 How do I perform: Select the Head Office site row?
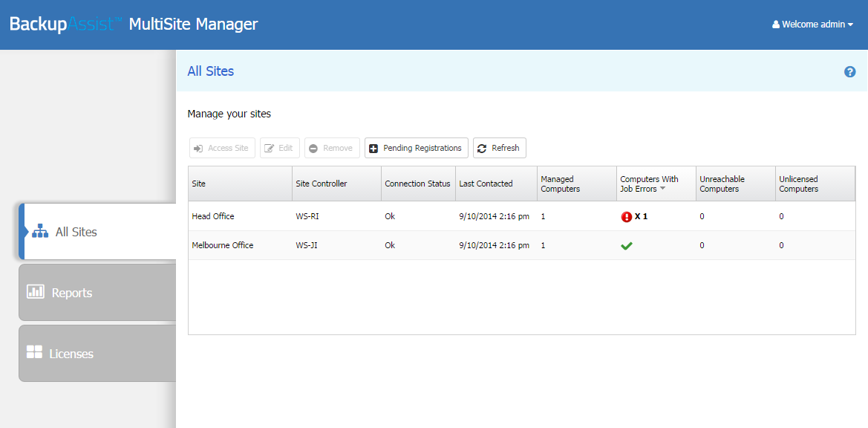[x=213, y=216]
